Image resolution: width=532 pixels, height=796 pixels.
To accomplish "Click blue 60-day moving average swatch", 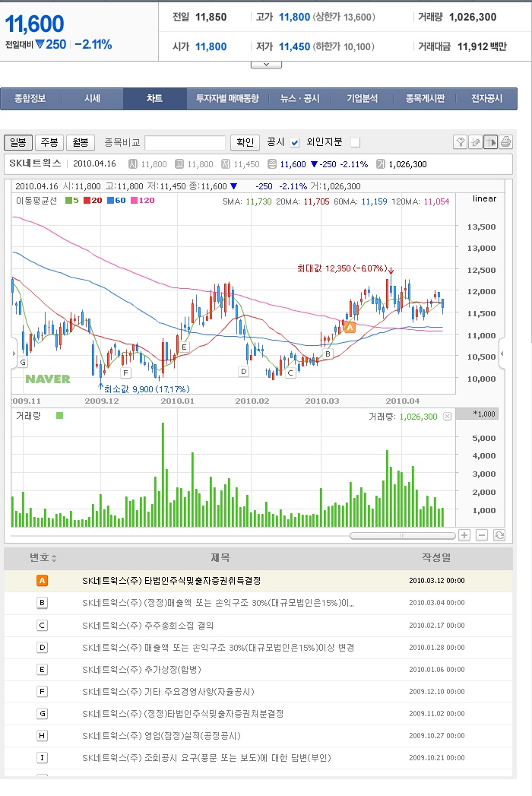I will click(110, 201).
